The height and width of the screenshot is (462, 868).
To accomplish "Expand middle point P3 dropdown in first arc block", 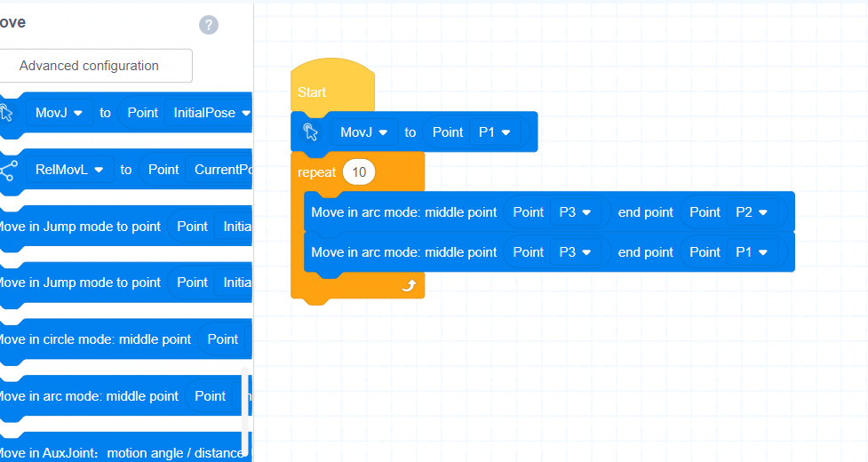I will click(x=575, y=212).
